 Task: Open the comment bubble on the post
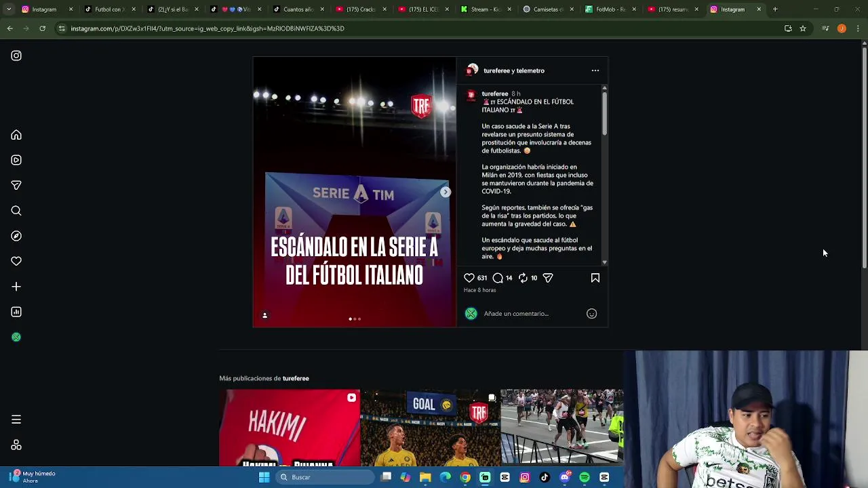[498, 278]
